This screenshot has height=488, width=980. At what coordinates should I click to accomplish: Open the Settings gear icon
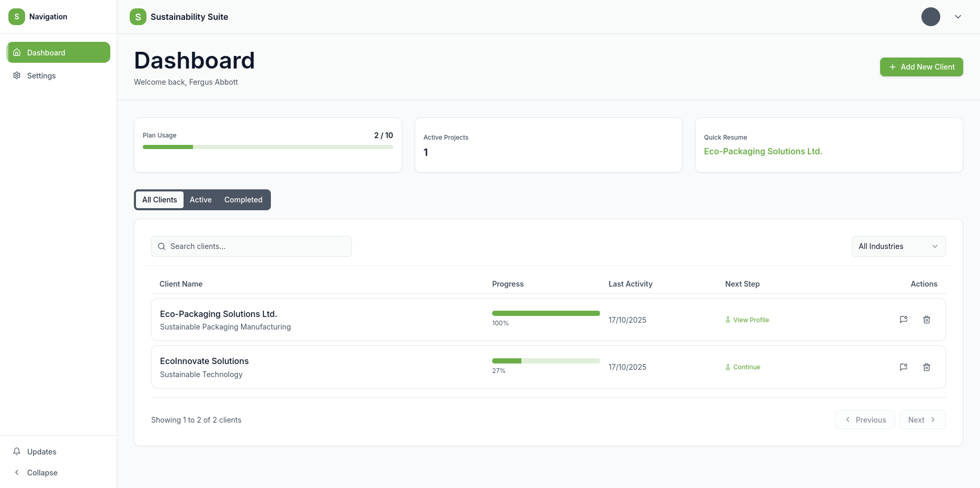pyautogui.click(x=16, y=75)
